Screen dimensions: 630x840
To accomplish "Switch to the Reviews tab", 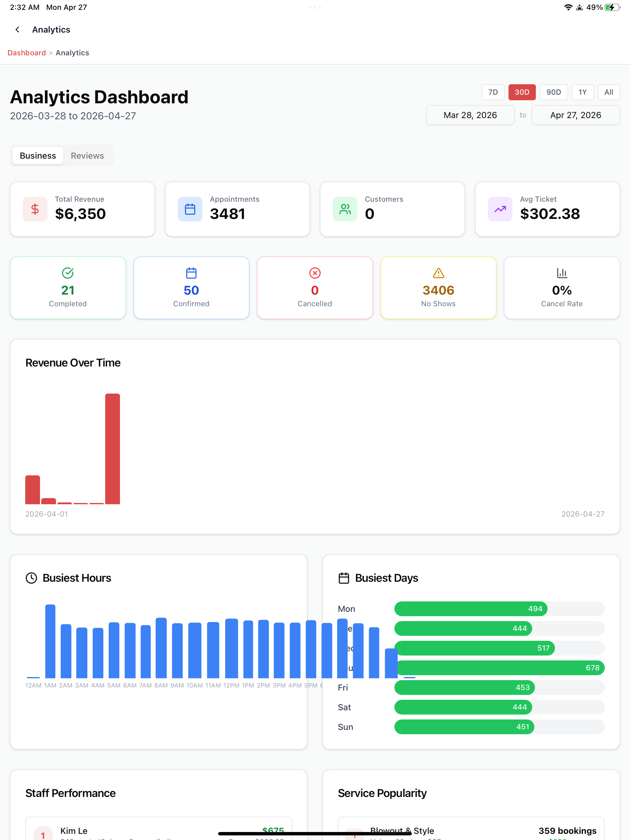I will (x=87, y=156).
